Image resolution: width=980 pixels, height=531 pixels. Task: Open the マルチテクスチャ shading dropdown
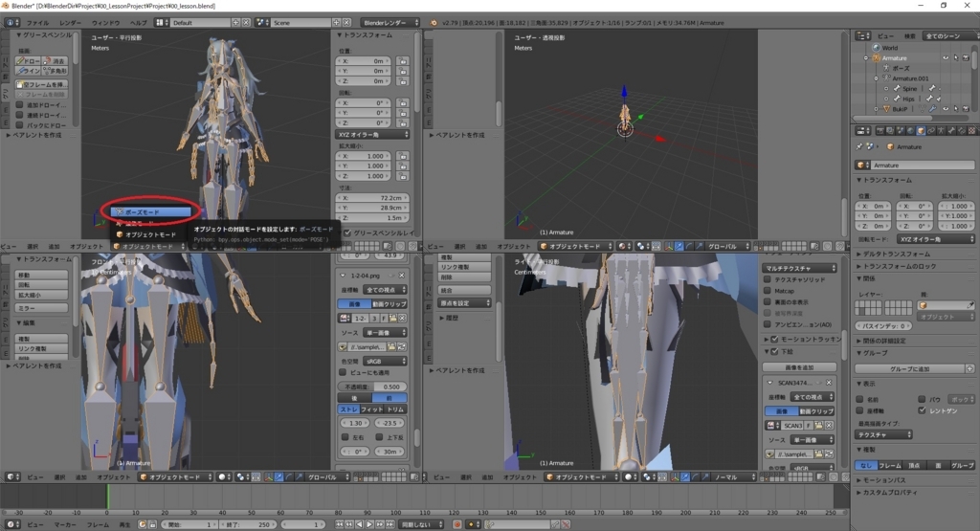[799, 268]
